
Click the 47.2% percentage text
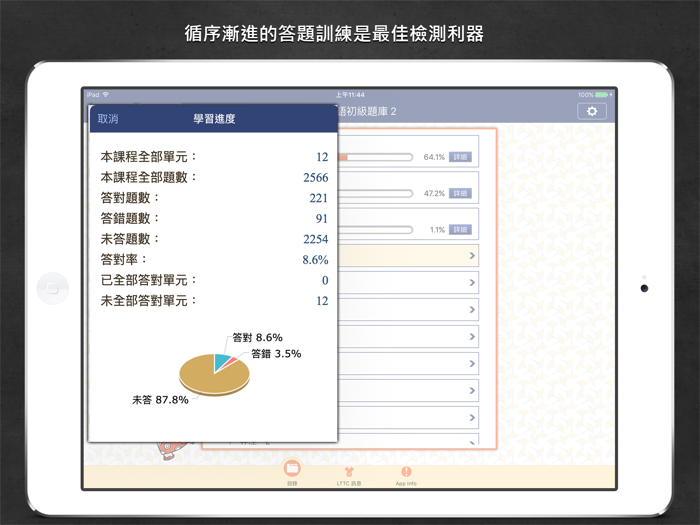tap(434, 193)
